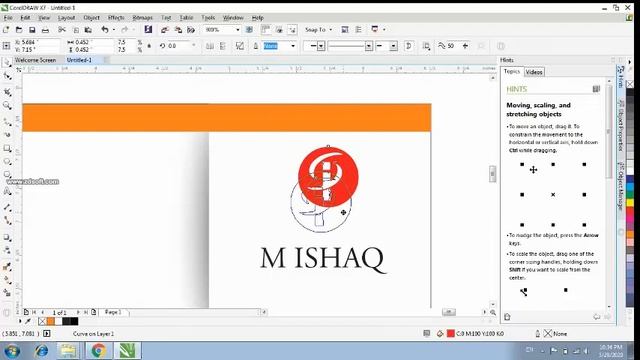The image size is (640, 360).
Task: Select the Shape tool
Action: coord(7,76)
